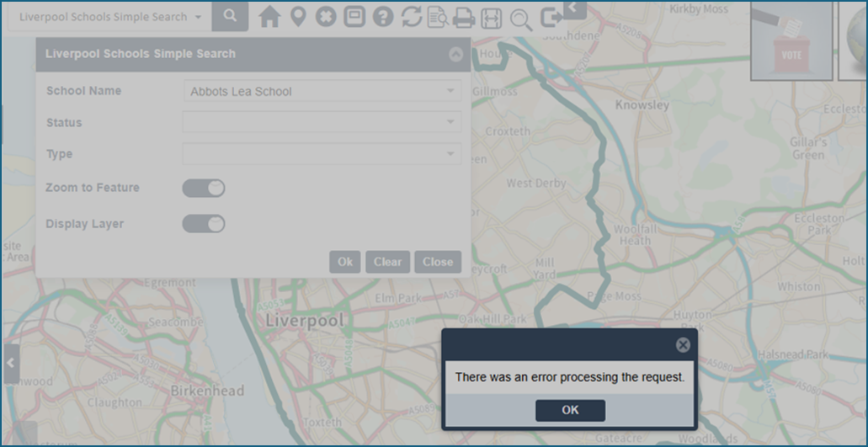
Task: Collapse the Liverpool Schools Simple Search panel
Action: (455, 54)
